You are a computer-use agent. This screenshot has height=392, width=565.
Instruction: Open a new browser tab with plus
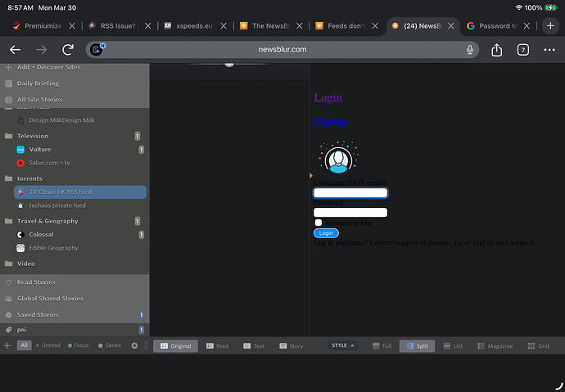[x=550, y=25]
